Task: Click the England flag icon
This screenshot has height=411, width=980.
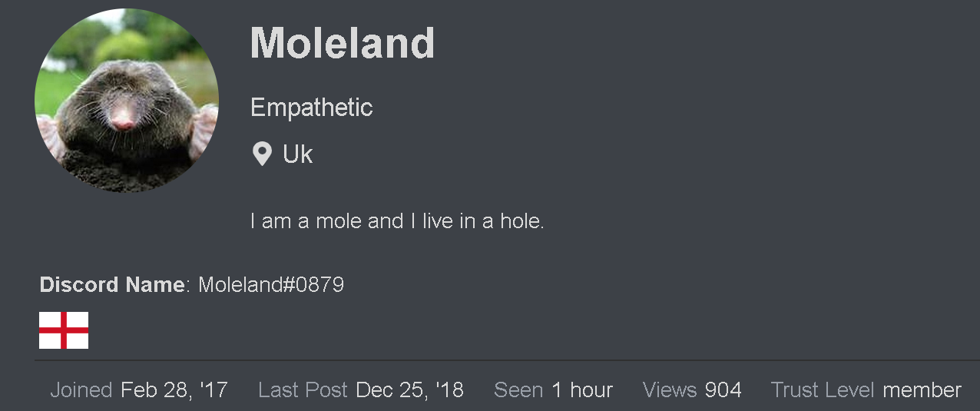Action: point(64,330)
